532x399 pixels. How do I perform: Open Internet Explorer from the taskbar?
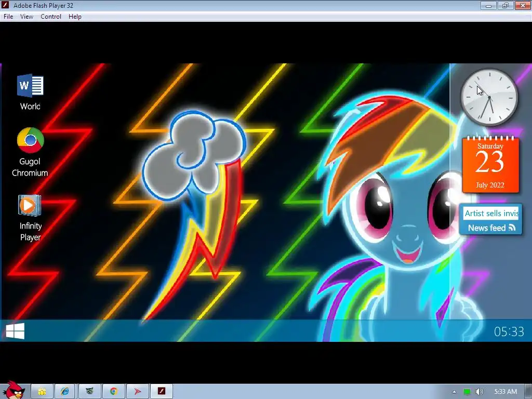pos(65,392)
